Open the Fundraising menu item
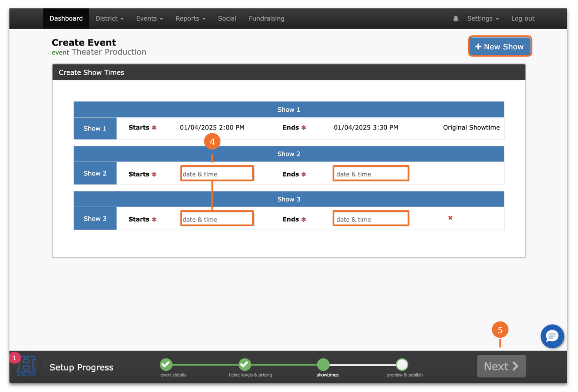The image size is (578, 392). pos(266,19)
